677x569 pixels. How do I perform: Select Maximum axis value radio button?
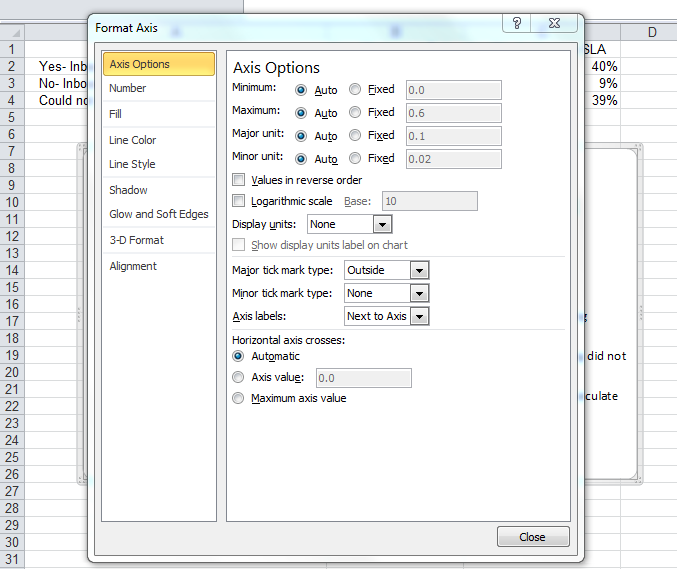point(238,398)
